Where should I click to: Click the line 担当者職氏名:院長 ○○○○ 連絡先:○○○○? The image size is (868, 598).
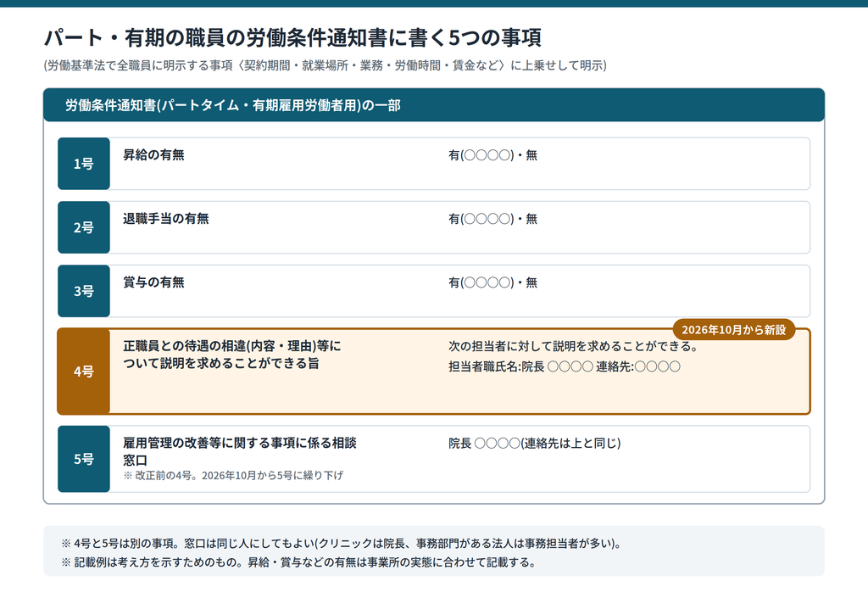(564, 366)
